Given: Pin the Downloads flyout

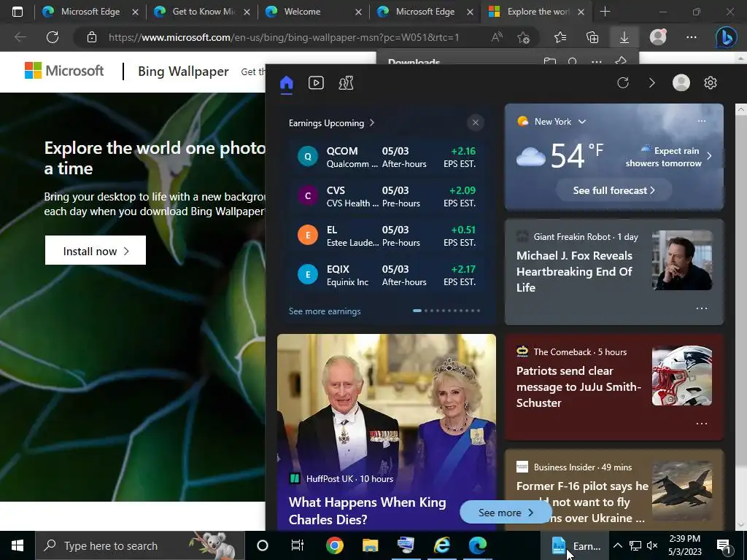Looking at the screenshot, I should [620, 61].
